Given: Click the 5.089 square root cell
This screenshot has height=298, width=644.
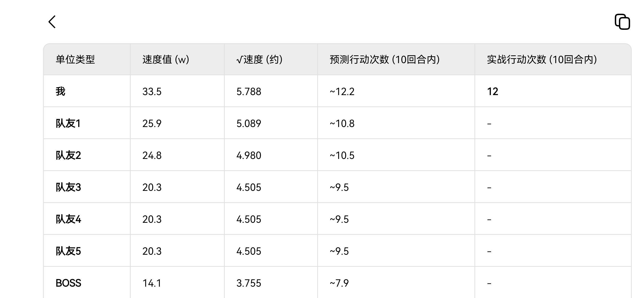Looking at the screenshot, I should (x=249, y=123).
